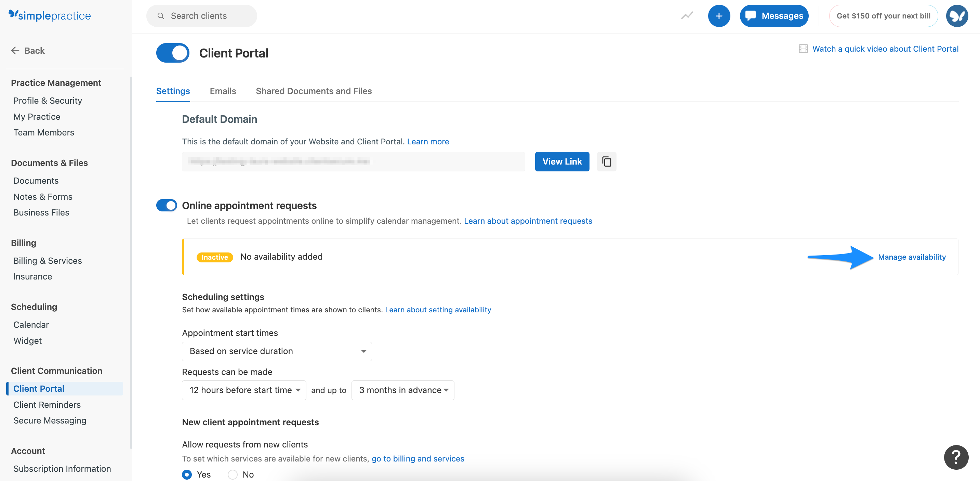Open Profile & Security in sidebar
This screenshot has width=980, height=481.
48,101
